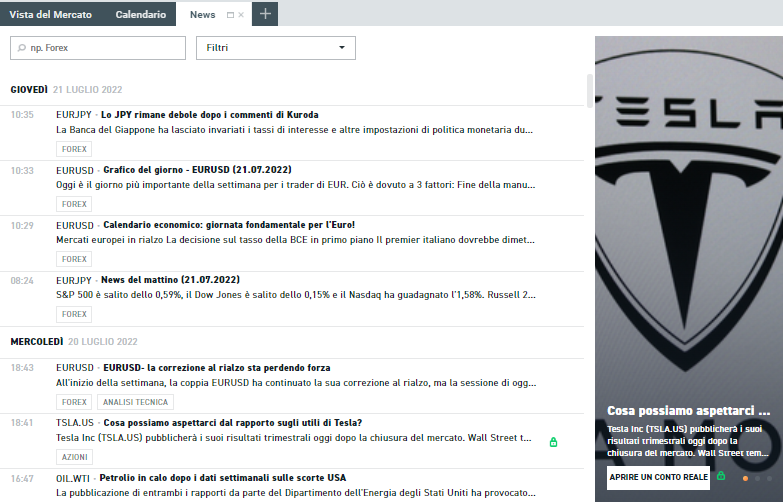Select the News tab
Image resolution: width=783 pixels, height=502 pixels.
(x=202, y=15)
